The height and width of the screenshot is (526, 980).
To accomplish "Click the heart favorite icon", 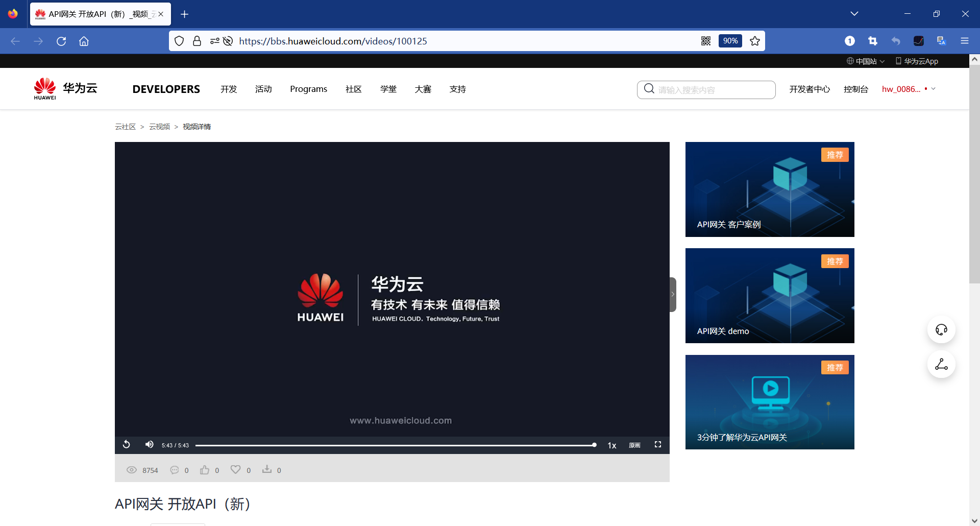I will 235,469.
